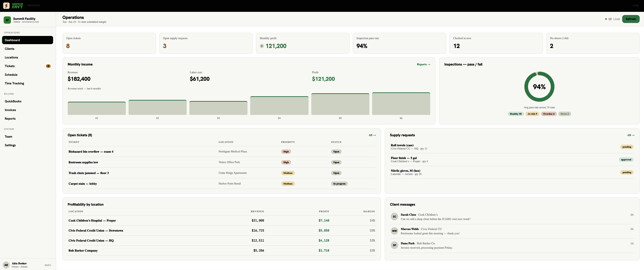This screenshot has width=644, height=270.
Task: Open the Tickets page in the sidebar
Action: click(28, 66)
